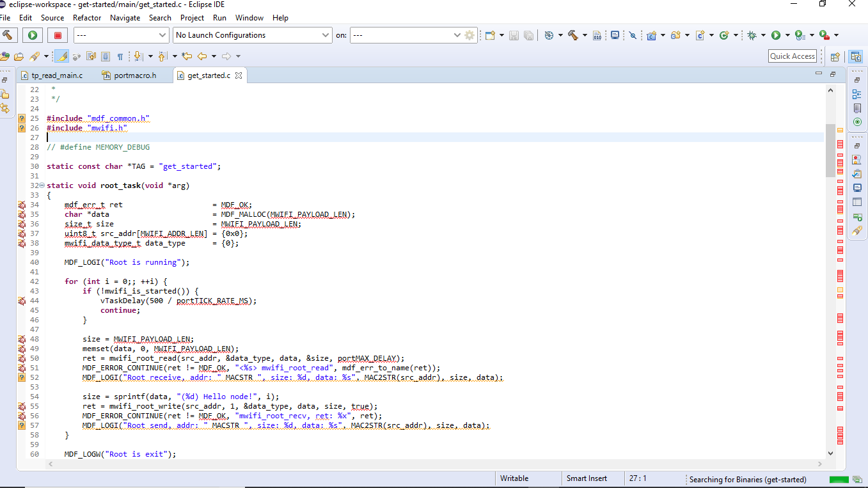Viewport: 868px width, 488px height.
Task: Open the Debug dropdown arrow
Action: [x=763, y=35]
